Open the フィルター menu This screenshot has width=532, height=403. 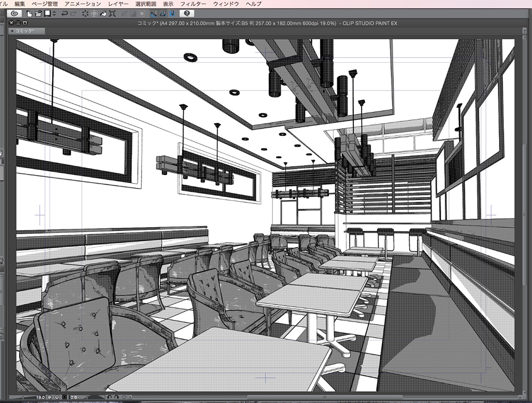coord(193,4)
